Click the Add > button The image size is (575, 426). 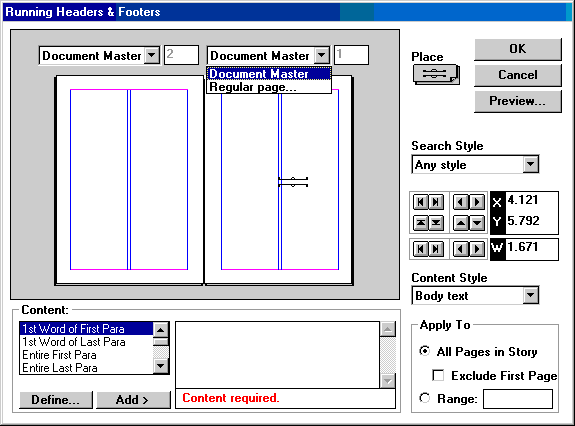pos(133,400)
